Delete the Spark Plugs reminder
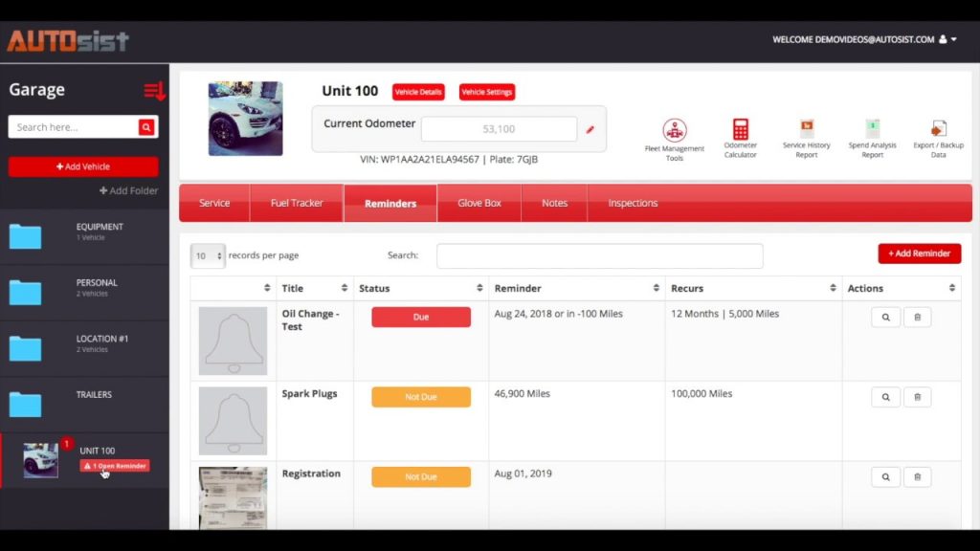980x551 pixels. 917,396
